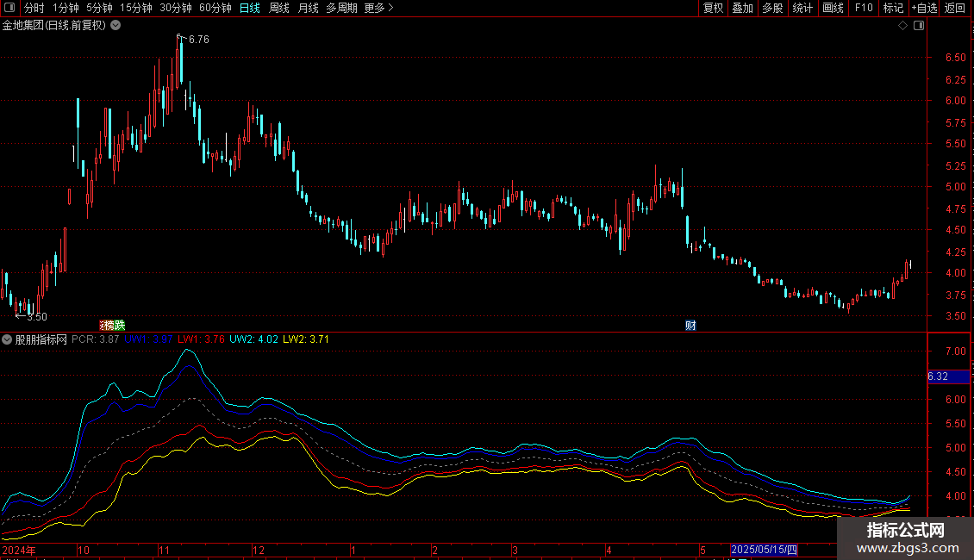
Task: Select the 60分钟 period tab
Action: point(215,8)
